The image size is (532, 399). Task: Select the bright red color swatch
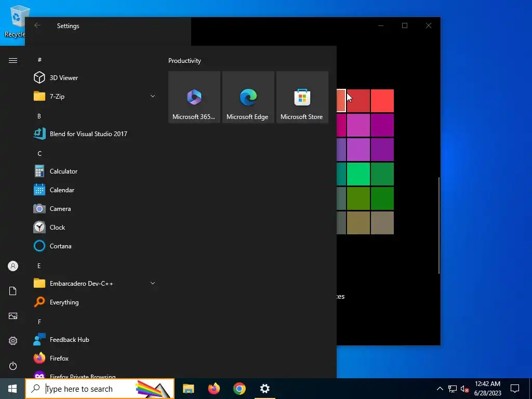coord(382,101)
